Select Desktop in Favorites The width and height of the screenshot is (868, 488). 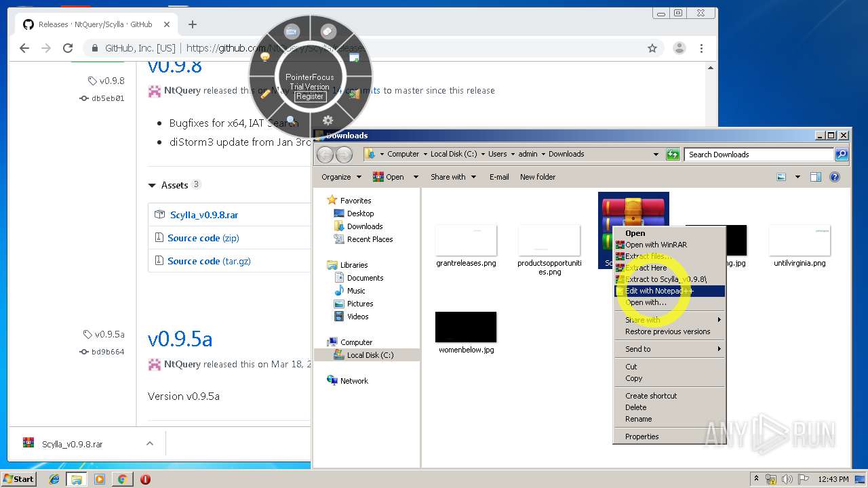click(x=354, y=213)
